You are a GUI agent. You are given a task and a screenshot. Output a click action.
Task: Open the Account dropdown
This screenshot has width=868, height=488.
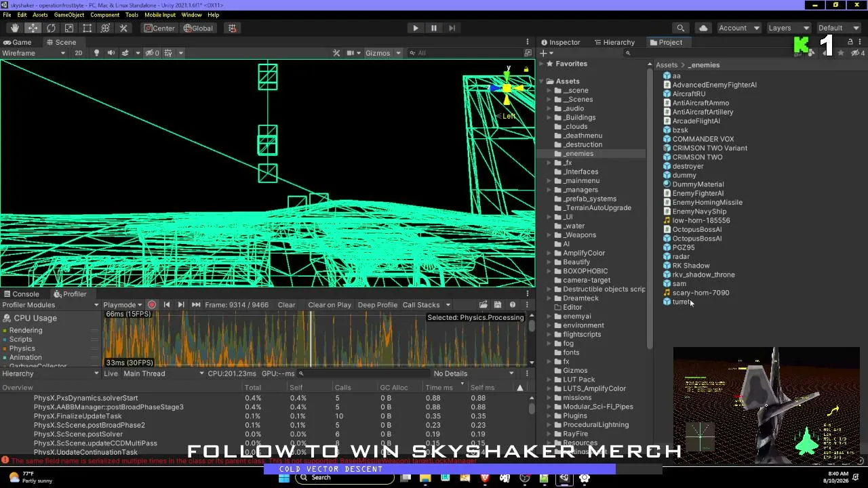point(738,28)
